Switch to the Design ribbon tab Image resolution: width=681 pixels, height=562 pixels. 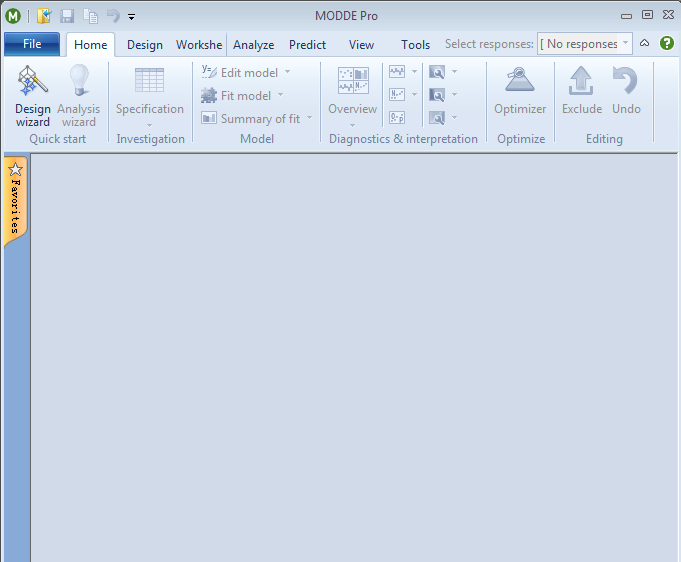pyautogui.click(x=145, y=45)
